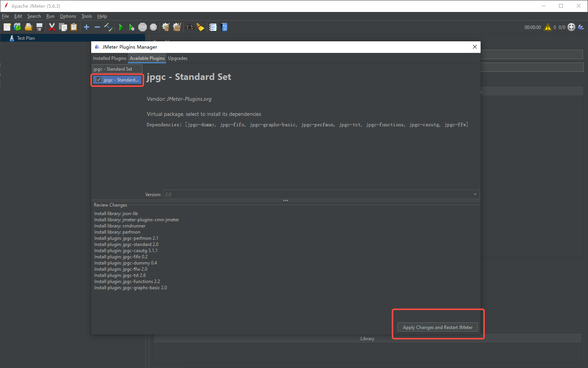Click the Library column header in the main window

click(x=367, y=339)
